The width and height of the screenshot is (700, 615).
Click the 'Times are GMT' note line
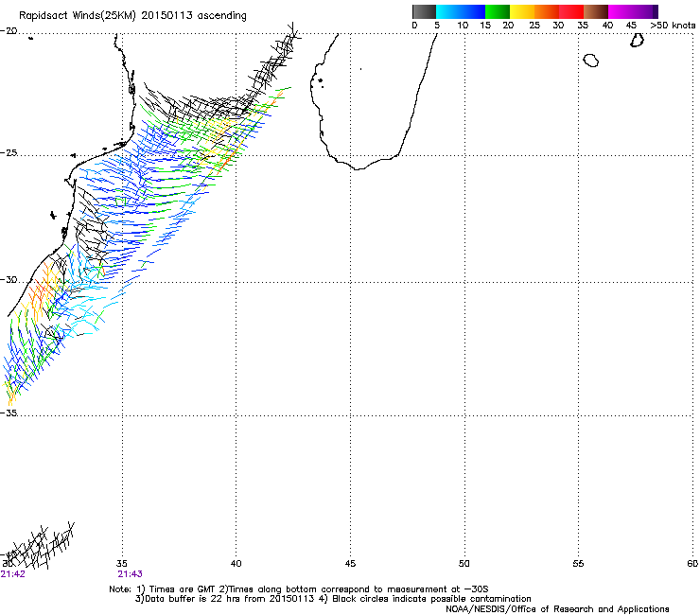[x=299, y=589]
